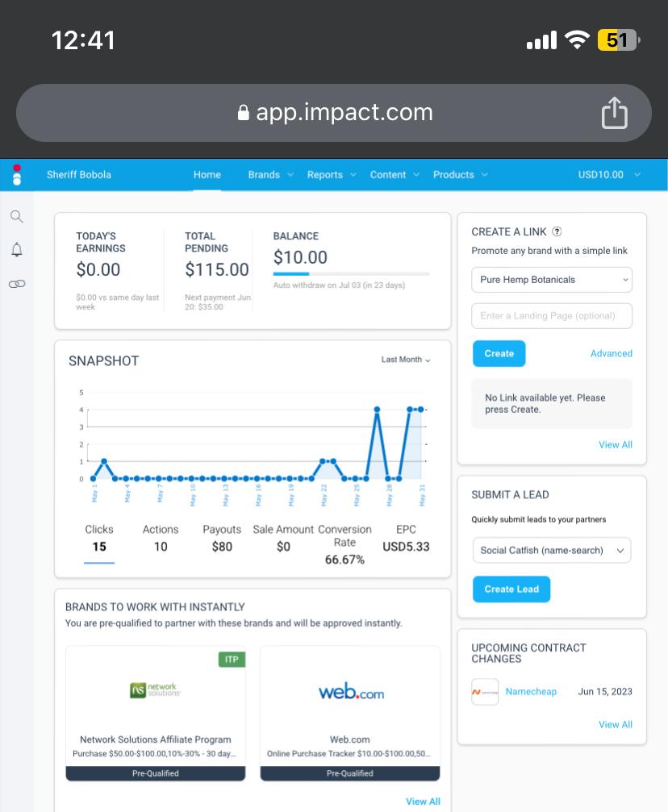Viewport: 668px width, 812px height.
Task: Click the balance progress bar
Action: [352, 274]
